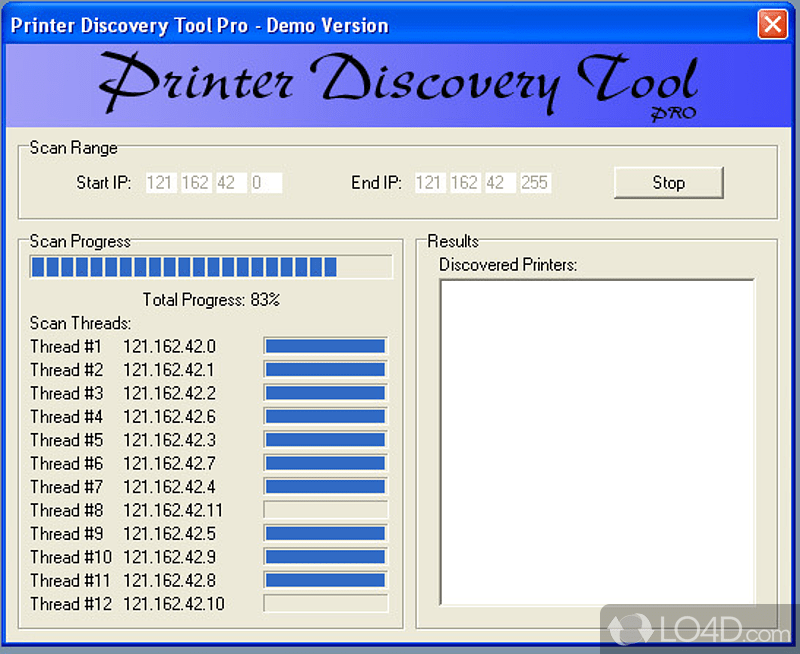Select the 255 field of End IP
Image resolution: width=800 pixels, height=654 pixels.
(535, 182)
